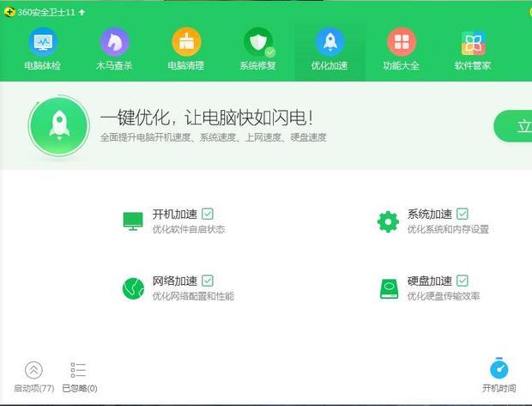532x406 pixels.
Task: Click the 硬盘加速 hard disk icon
Action: pos(389,289)
